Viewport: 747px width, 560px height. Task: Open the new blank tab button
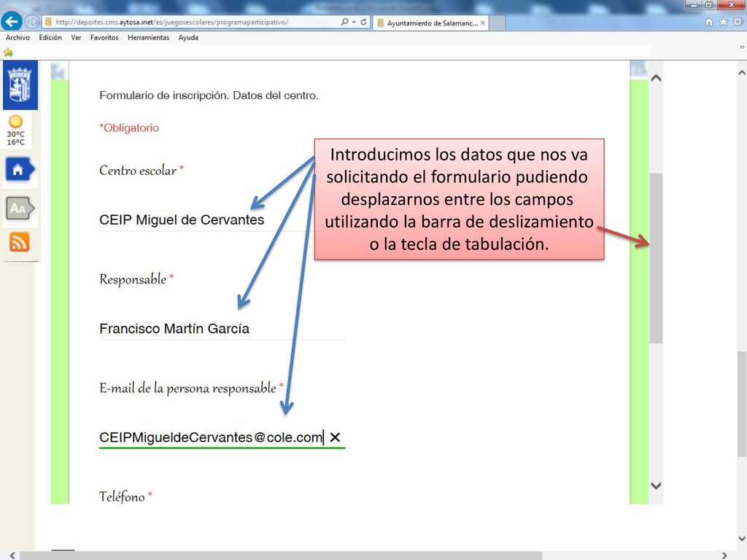click(497, 23)
